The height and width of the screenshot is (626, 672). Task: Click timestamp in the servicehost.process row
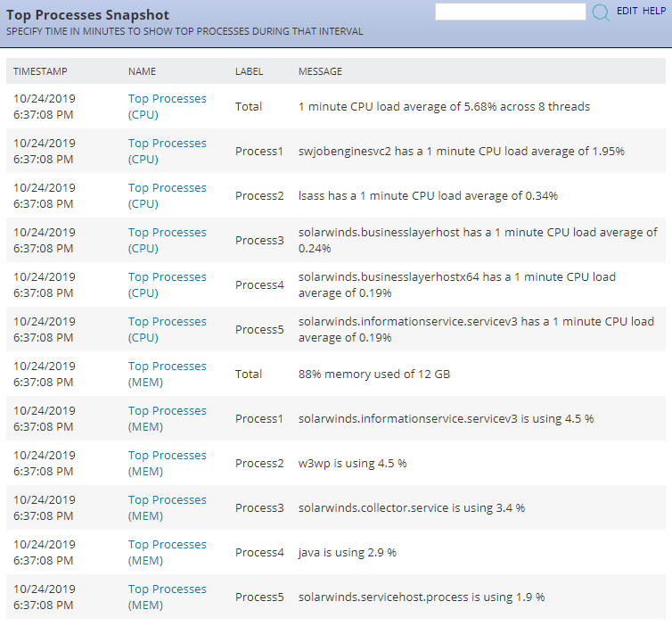click(45, 597)
